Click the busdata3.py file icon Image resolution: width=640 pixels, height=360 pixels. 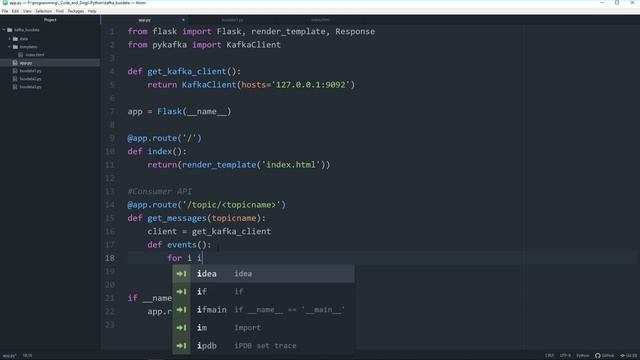tap(15, 87)
